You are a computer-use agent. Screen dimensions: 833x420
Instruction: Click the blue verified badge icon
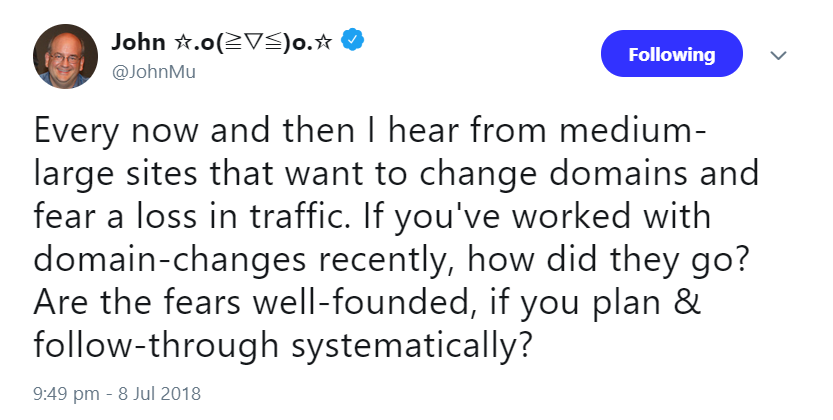click(353, 42)
